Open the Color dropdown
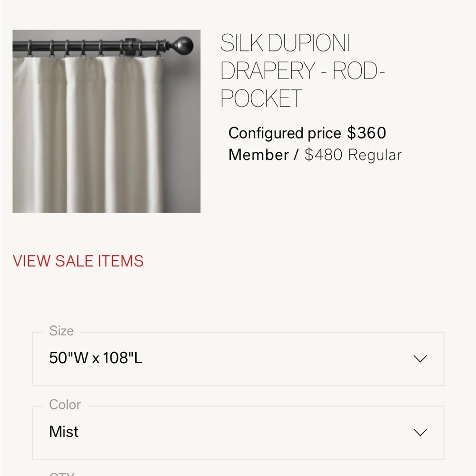476x476 pixels. click(x=238, y=432)
